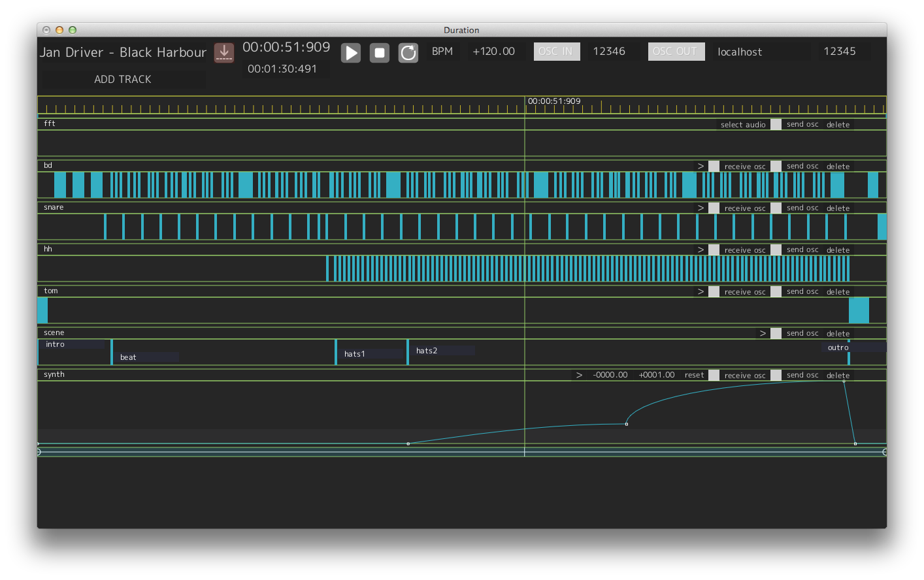
Task: Delete the bd track
Action: tap(838, 167)
